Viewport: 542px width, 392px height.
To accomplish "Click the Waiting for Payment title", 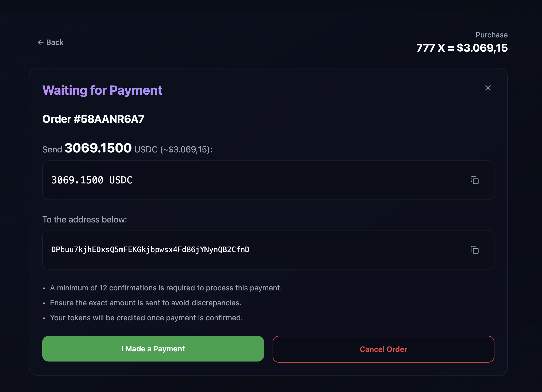I will tap(102, 90).
